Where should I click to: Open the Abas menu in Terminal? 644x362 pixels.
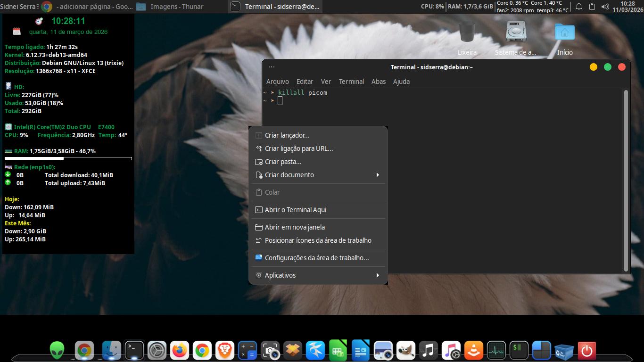click(x=378, y=82)
